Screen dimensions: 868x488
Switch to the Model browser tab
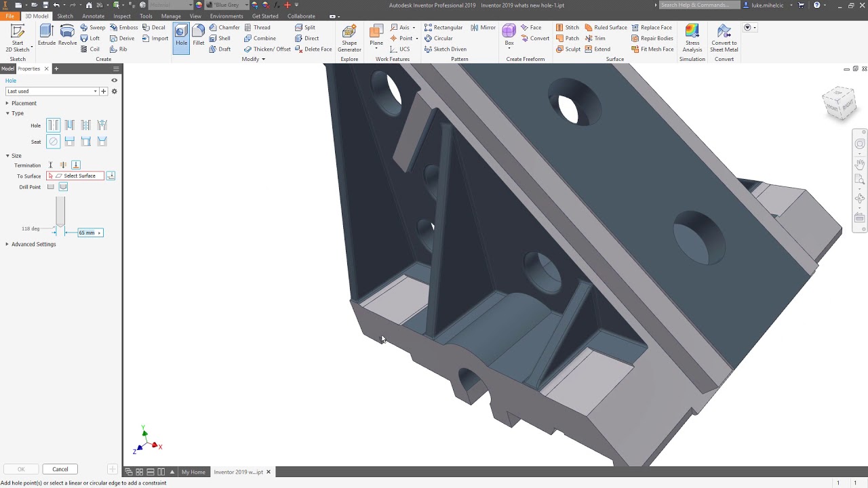click(8, 68)
